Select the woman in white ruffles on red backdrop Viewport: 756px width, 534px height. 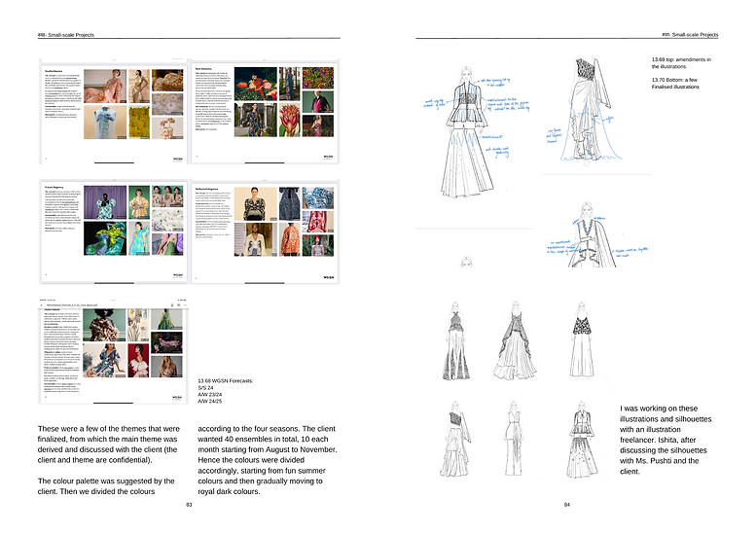139,360
